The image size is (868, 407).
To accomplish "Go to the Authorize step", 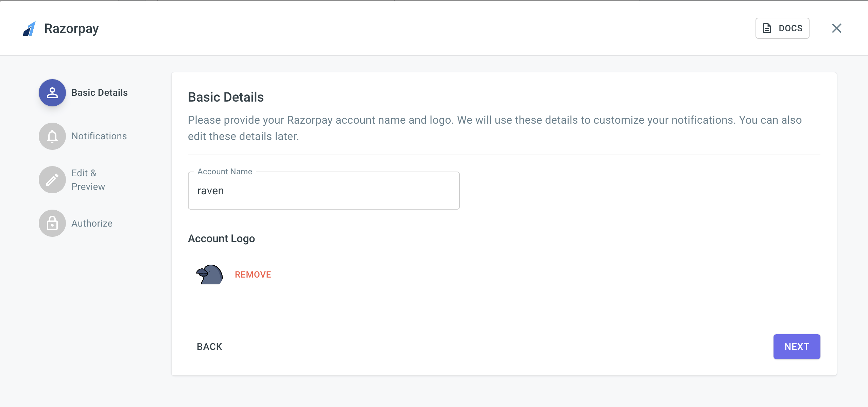I will 91,223.
